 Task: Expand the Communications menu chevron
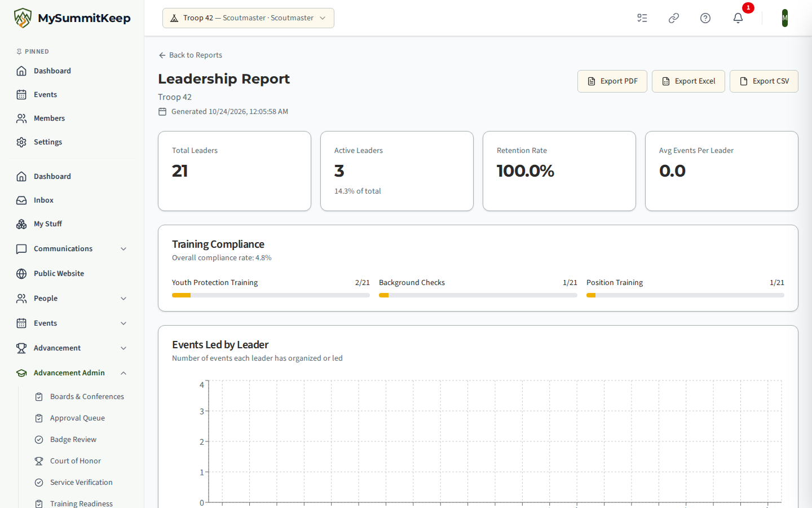(123, 249)
